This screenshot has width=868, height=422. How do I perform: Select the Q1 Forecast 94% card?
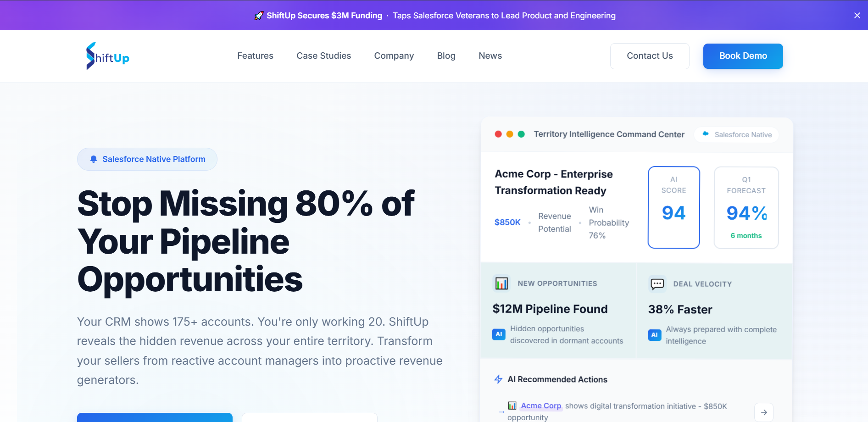pos(746,207)
